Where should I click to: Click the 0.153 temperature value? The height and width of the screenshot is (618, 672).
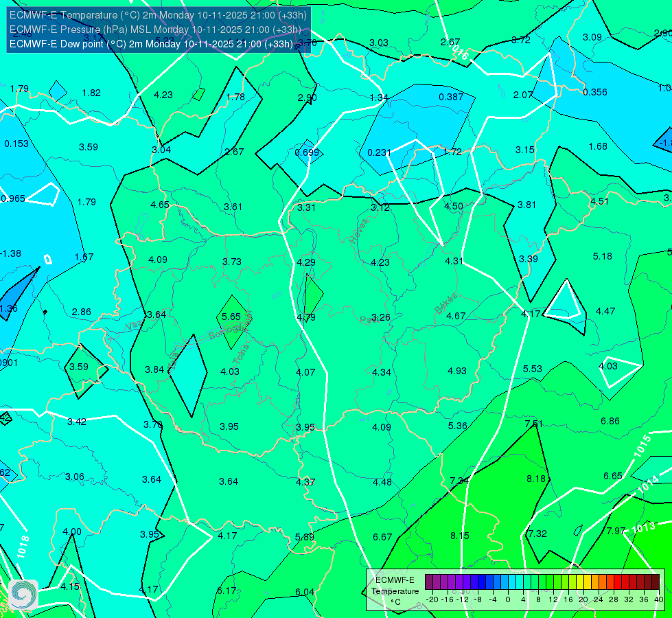[16, 144]
